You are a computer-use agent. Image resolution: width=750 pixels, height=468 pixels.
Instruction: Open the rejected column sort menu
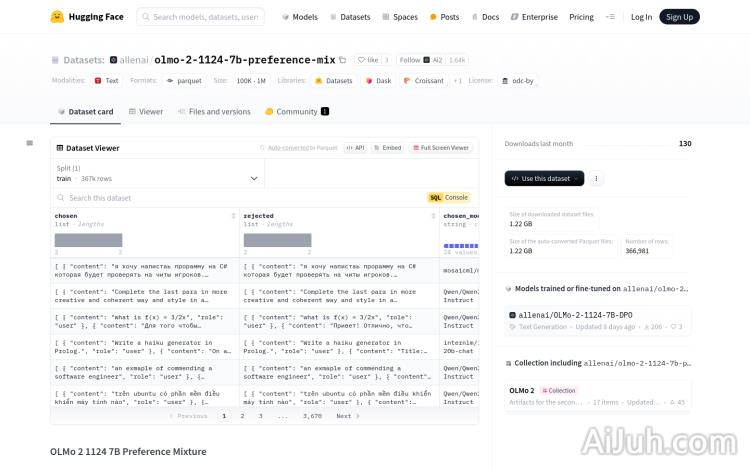tap(433, 216)
